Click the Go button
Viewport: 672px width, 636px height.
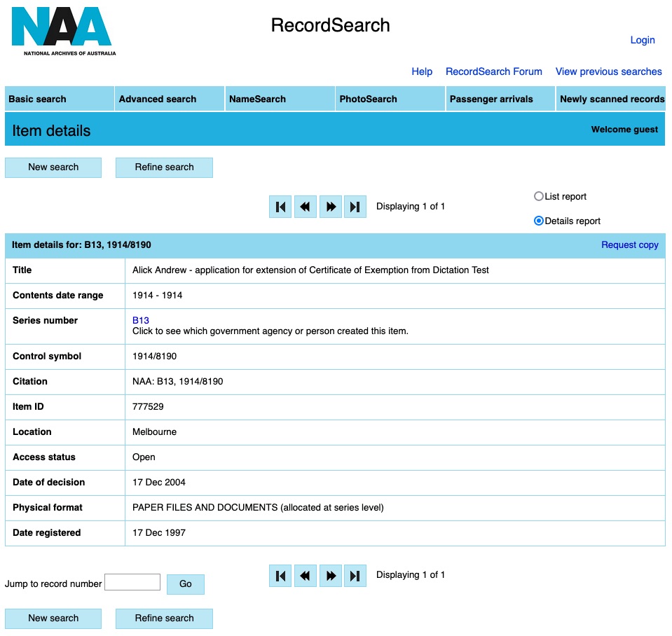[x=186, y=584]
